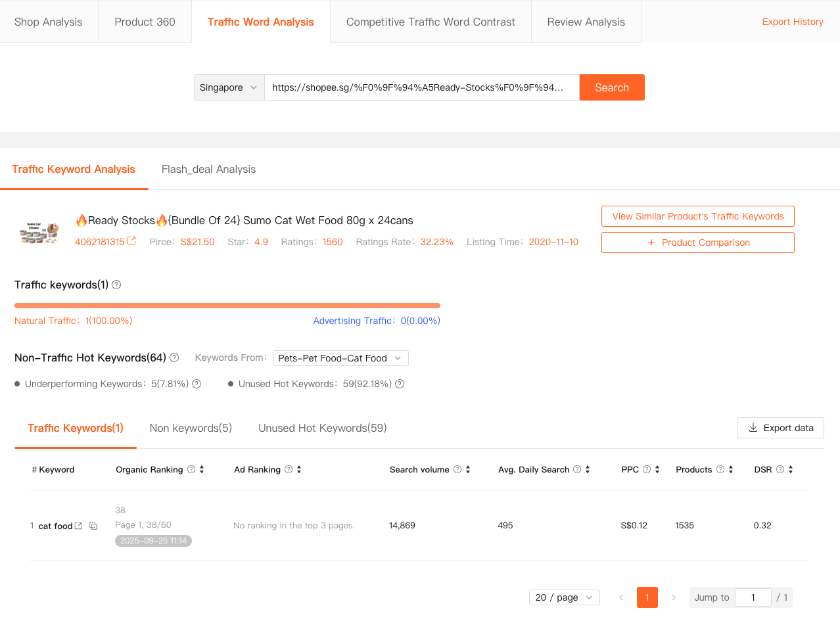This screenshot has height=625, width=840.
Task: Click help icon in DSR column header
Action: pos(780,469)
